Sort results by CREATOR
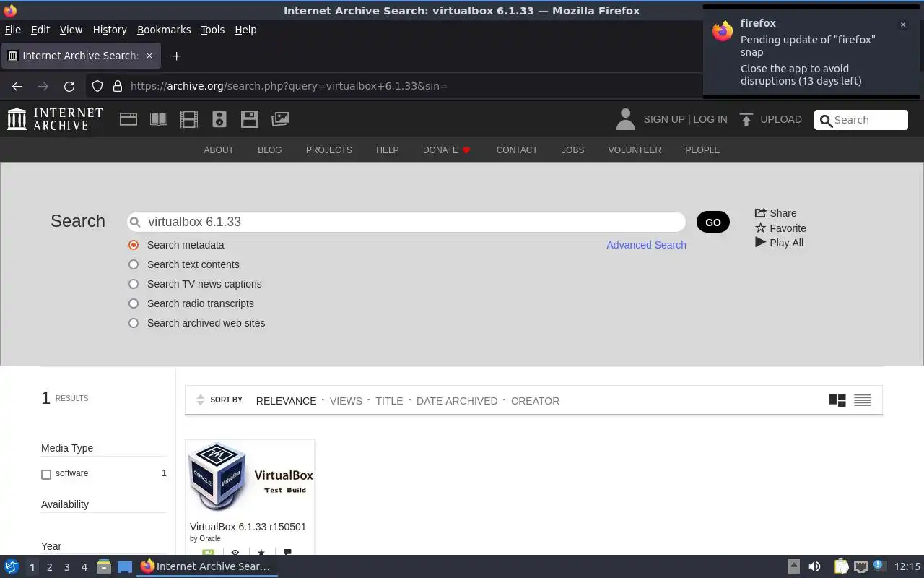 [535, 401]
